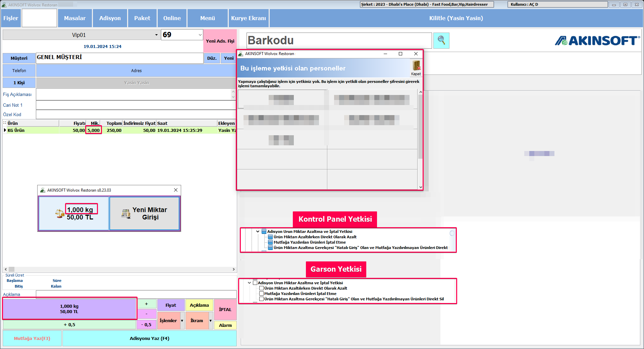Check the empty Mutfağa Yazdırılan Ürünleri İptal Etme checkbox

tap(261, 294)
